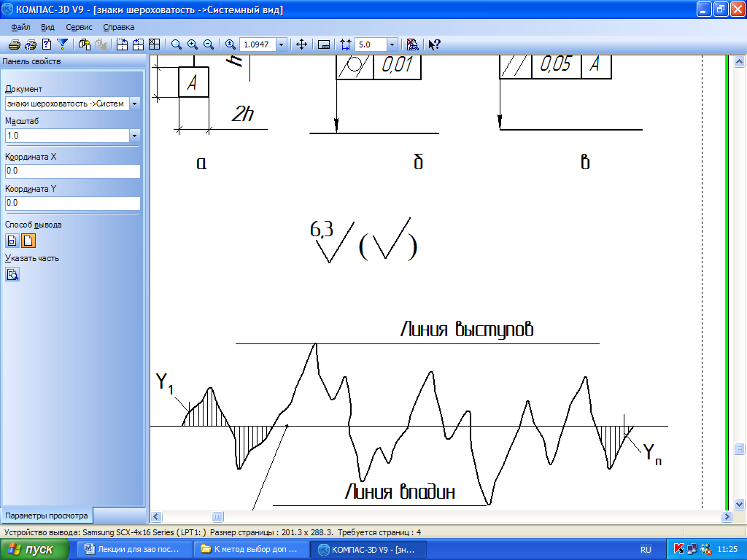This screenshot has height=560, width=747.
Task: Open printer setup icon with question mark
Action: coord(31,44)
